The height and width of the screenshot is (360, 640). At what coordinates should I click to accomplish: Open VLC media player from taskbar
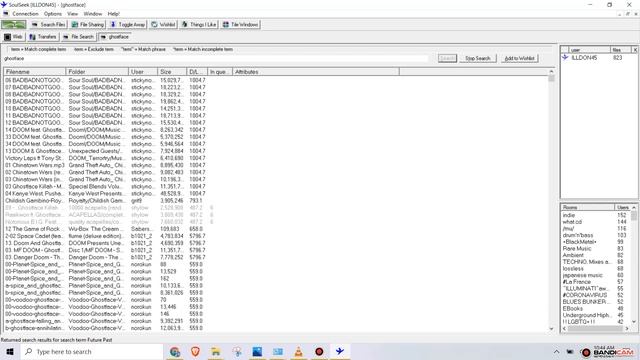pyautogui.click(x=298, y=351)
